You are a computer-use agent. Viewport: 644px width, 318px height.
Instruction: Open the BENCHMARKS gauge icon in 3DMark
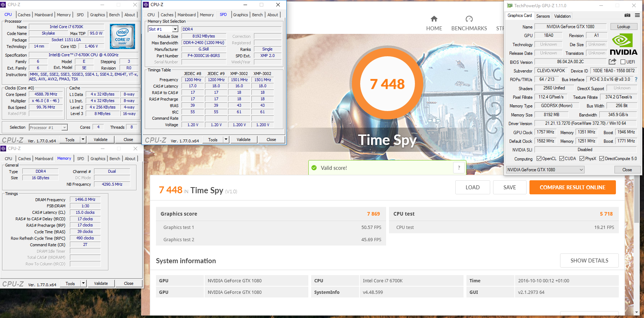click(x=469, y=19)
